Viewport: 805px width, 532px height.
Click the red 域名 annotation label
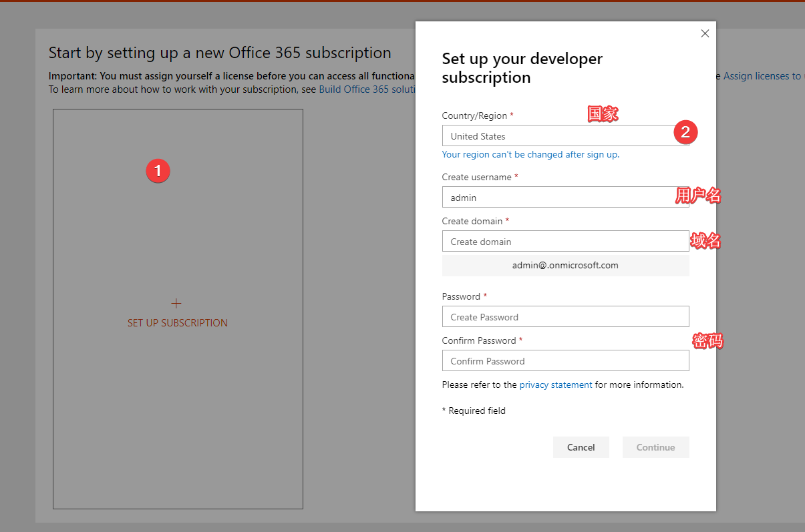(x=705, y=241)
